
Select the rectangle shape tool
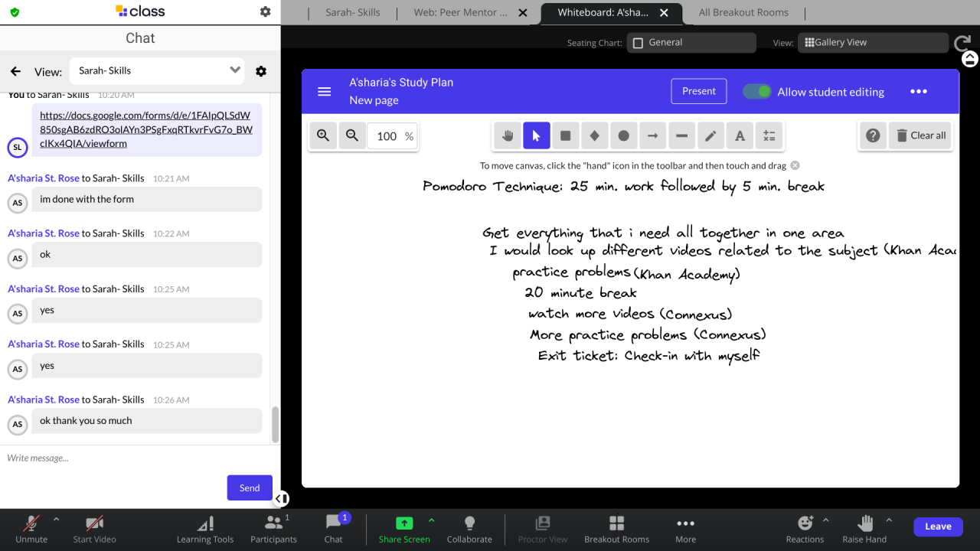tap(565, 135)
